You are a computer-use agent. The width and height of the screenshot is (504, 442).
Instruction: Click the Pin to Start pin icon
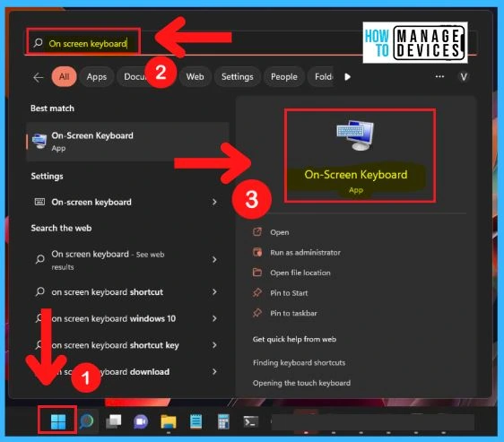(257, 292)
